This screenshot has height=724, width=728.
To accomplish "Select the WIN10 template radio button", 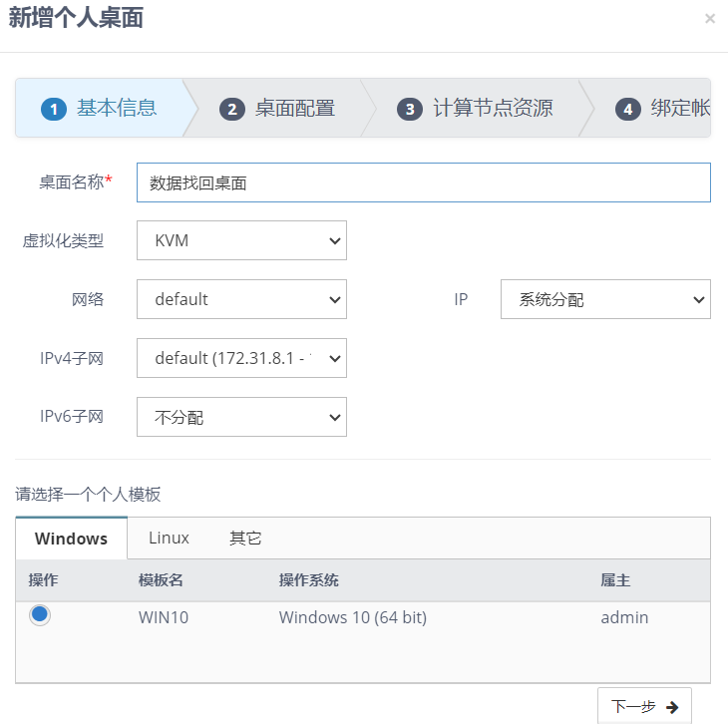I will (x=40, y=615).
